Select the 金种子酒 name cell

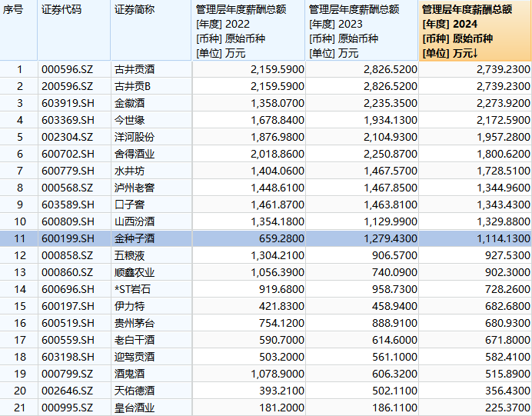point(134,239)
